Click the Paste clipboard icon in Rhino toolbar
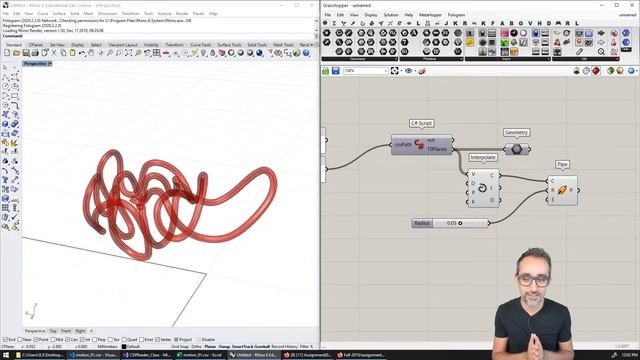Viewport: 640px width, 360px height. pos(73,53)
